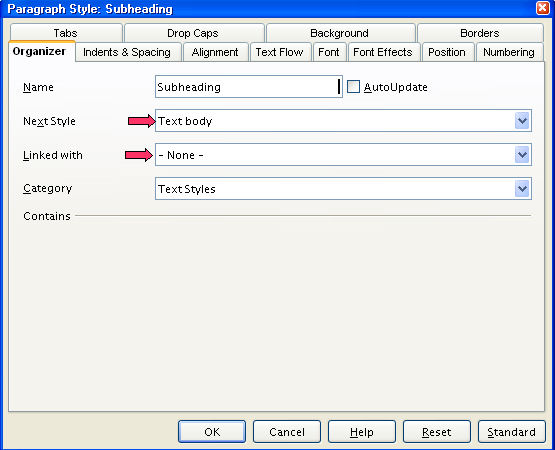This screenshot has height=450, width=555.
Task: Click the Standard button
Action: 511,432
